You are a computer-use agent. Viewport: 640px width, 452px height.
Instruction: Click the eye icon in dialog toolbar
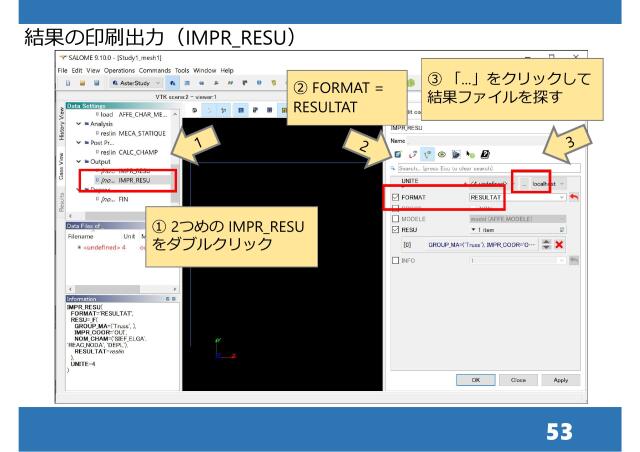point(440,155)
